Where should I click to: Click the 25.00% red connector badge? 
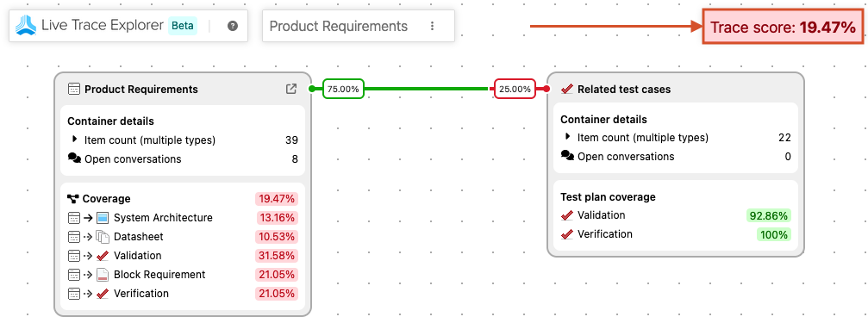coord(515,89)
